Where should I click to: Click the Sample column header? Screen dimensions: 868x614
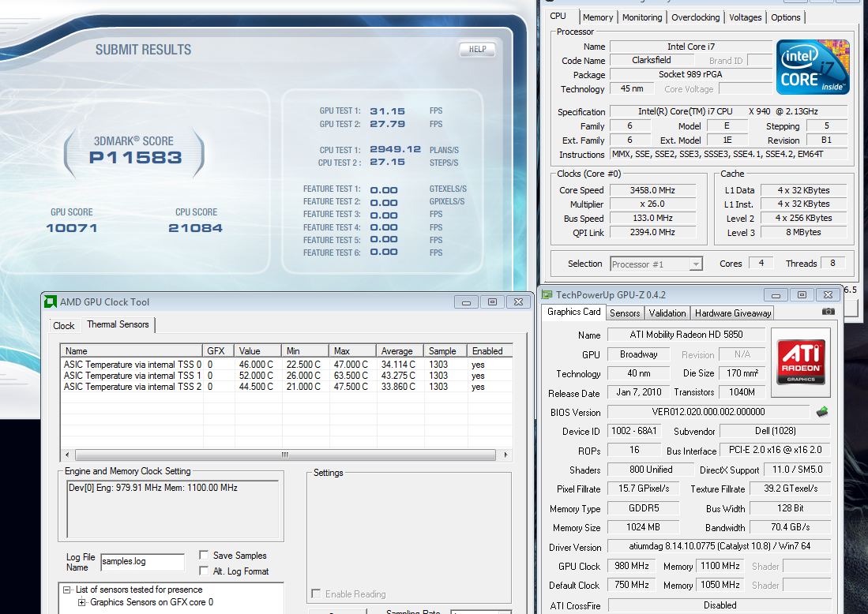click(x=445, y=350)
